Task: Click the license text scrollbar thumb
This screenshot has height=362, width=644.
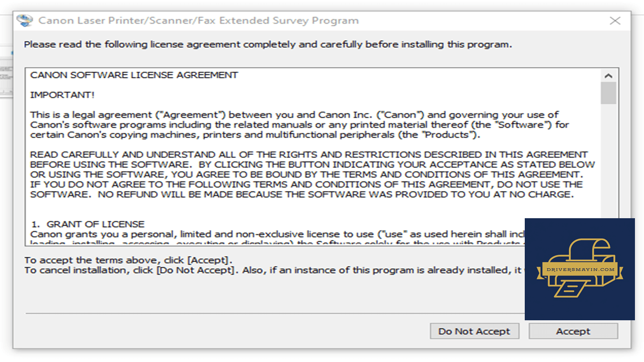Action: click(x=608, y=94)
